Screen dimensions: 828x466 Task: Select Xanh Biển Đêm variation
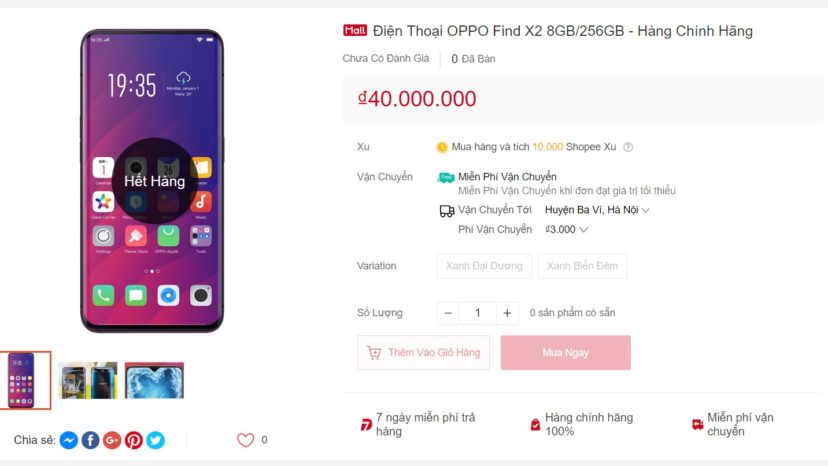tap(582, 266)
